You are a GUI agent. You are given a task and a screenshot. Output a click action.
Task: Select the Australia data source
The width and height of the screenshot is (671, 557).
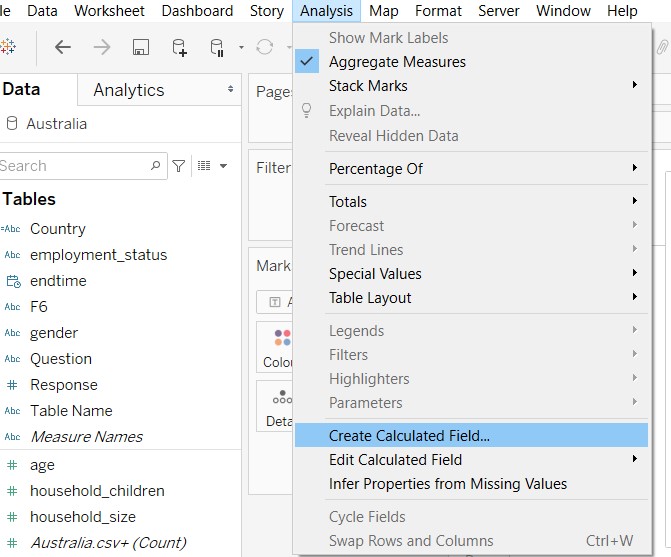(56, 124)
